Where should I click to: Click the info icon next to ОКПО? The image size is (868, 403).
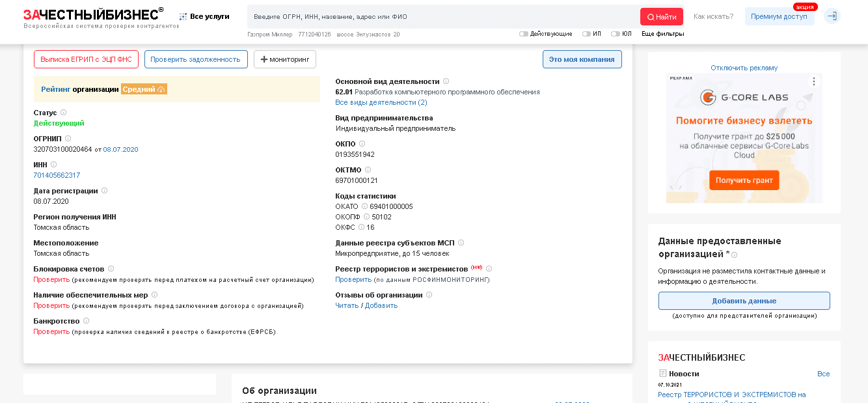click(x=362, y=144)
